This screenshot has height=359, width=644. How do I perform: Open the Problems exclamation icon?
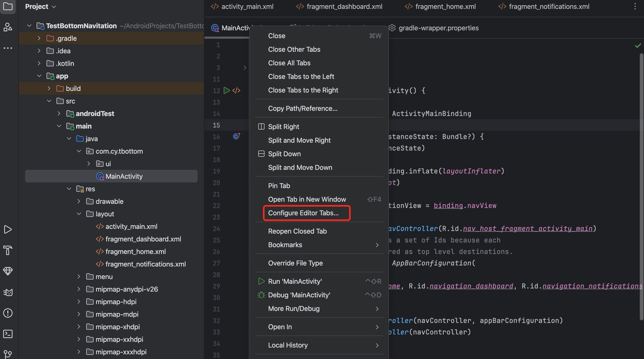click(8, 313)
